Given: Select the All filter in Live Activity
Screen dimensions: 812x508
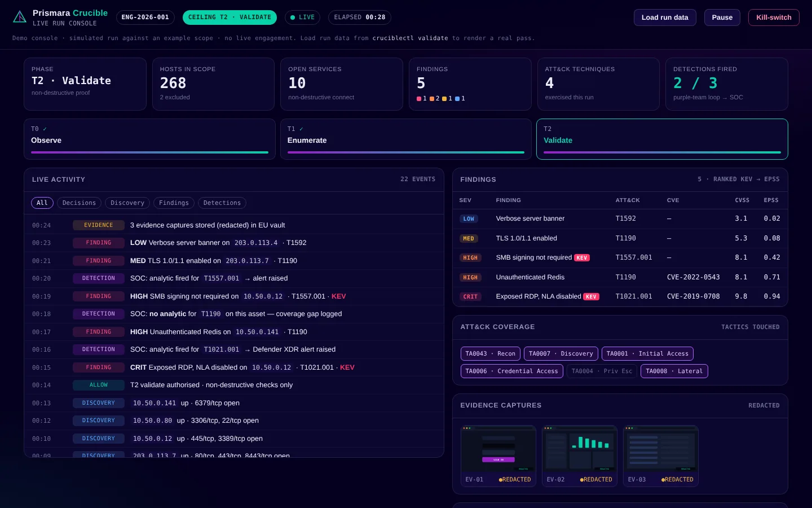Looking at the screenshot, I should (42, 203).
